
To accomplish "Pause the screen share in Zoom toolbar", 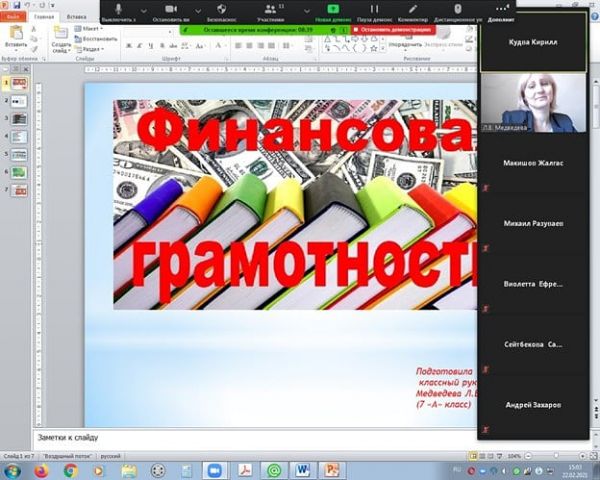I will (375, 8).
